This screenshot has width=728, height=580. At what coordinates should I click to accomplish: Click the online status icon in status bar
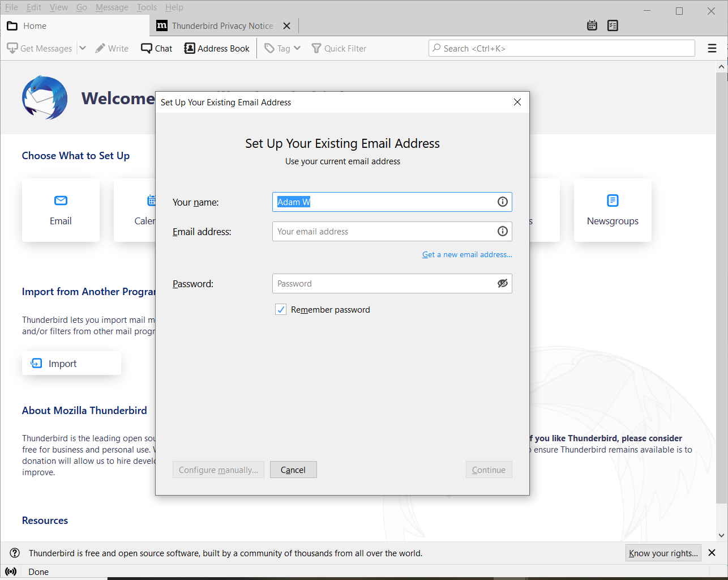pyautogui.click(x=11, y=572)
